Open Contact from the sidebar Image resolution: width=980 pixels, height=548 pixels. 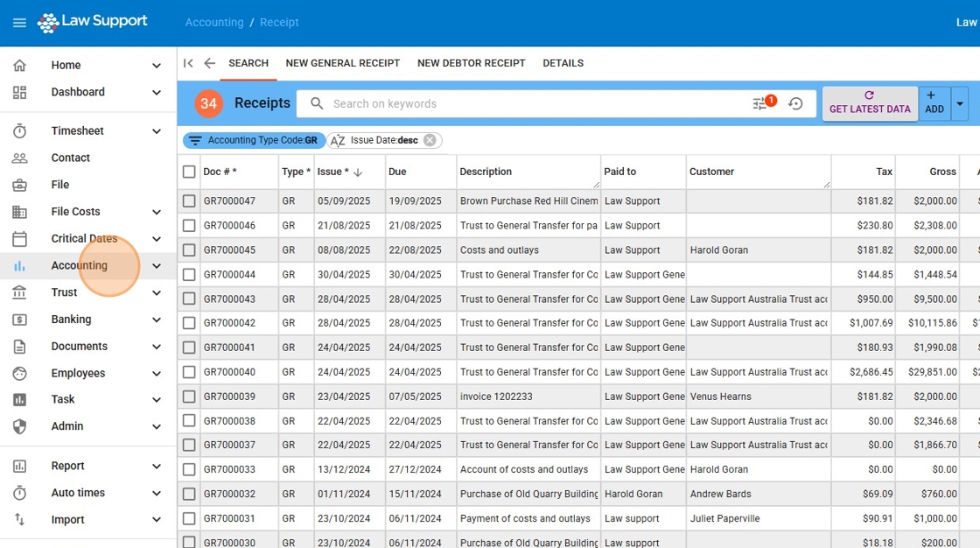[x=70, y=158]
